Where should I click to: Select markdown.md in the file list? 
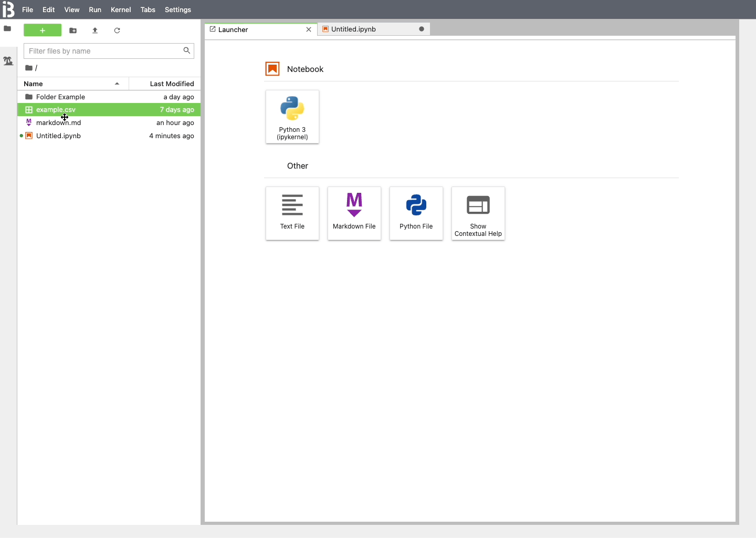pyautogui.click(x=58, y=122)
